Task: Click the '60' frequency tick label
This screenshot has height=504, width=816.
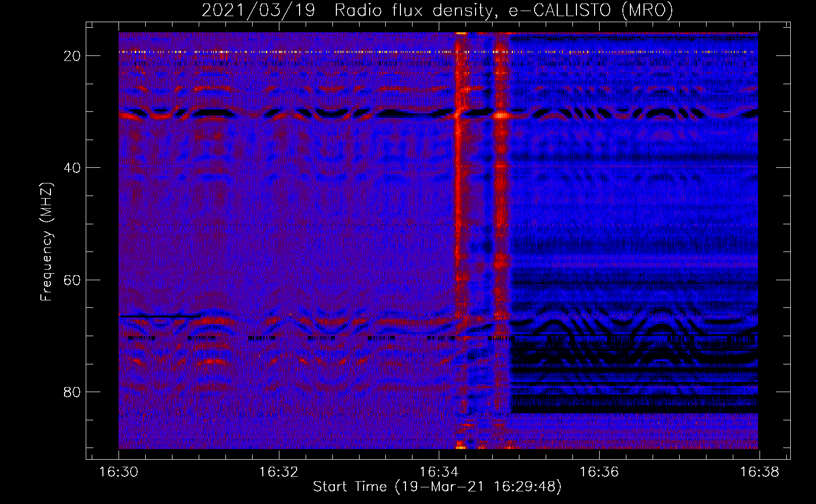Action: [x=73, y=280]
